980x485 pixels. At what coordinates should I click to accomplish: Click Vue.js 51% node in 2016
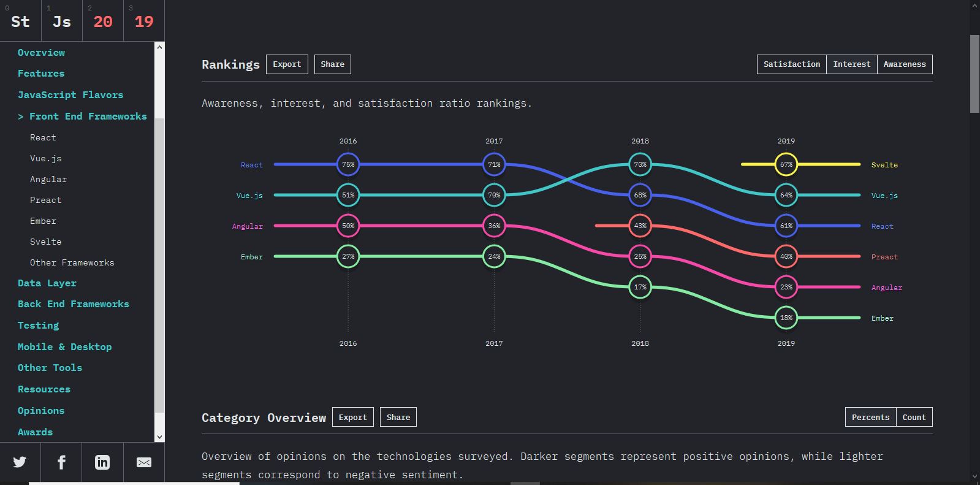(x=348, y=195)
